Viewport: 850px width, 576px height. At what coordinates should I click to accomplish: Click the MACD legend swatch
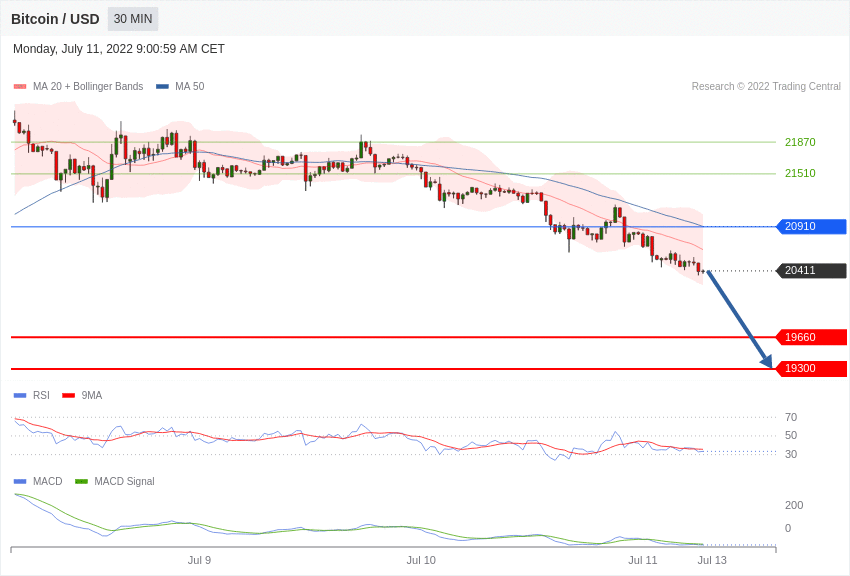[20, 482]
